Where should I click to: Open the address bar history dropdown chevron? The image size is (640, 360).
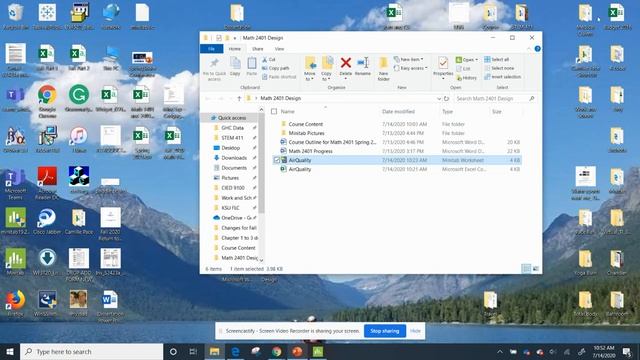[x=439, y=98]
